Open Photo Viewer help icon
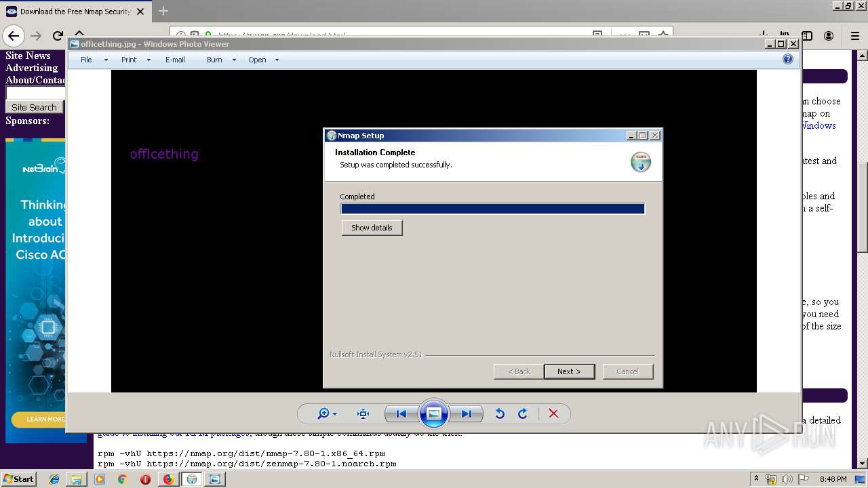Screen dimensions: 868x488 788,59
